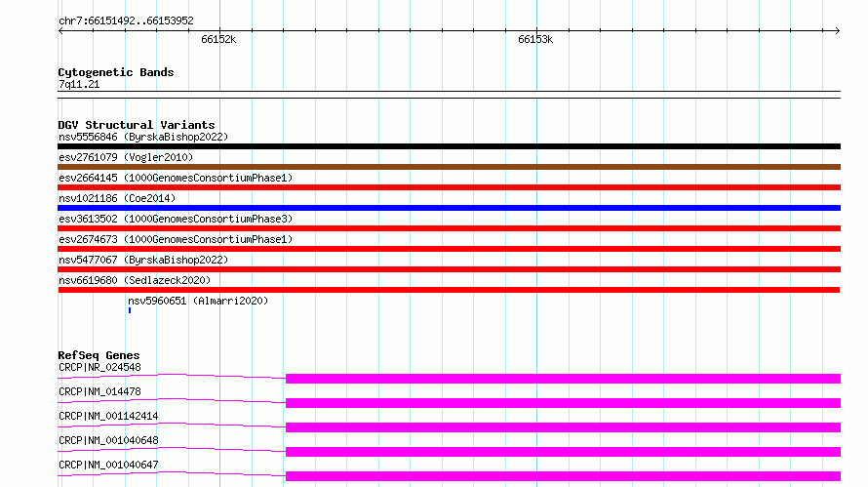The image size is (868, 487).
Task: Select the DGV Structural Variants track title
Action: point(137,125)
